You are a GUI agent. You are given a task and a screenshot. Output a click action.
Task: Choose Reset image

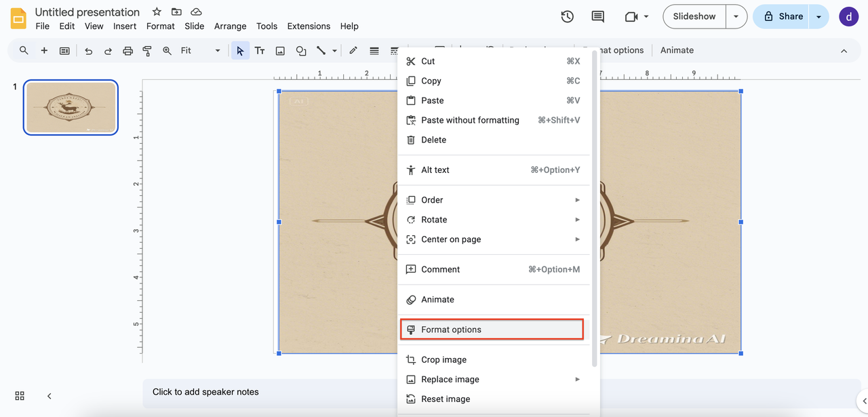coord(492,399)
